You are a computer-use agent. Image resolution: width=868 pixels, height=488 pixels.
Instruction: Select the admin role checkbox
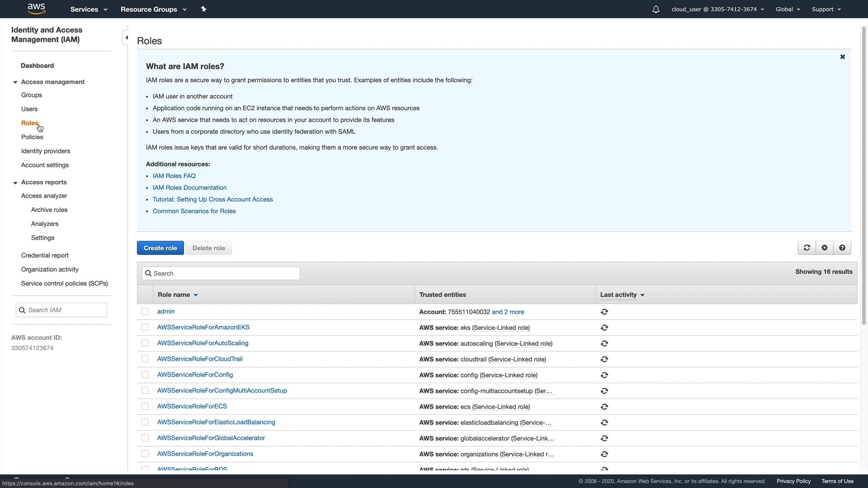[145, 311]
